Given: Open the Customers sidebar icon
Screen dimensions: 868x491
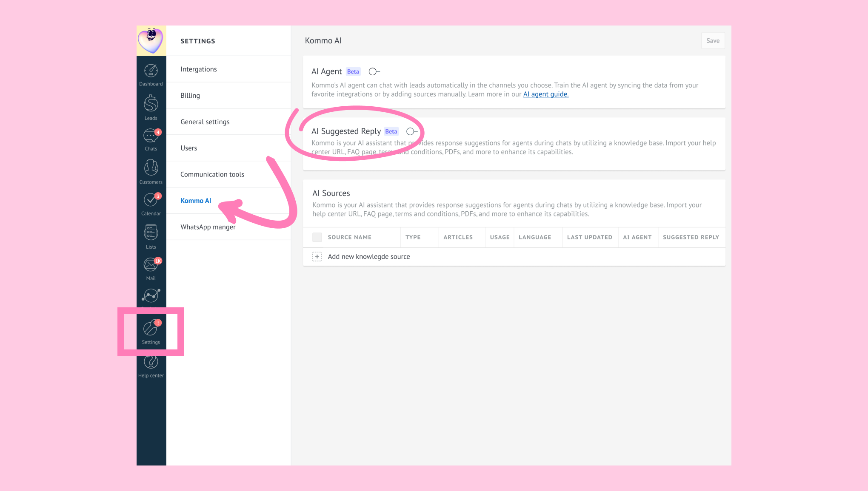Looking at the screenshot, I should (x=151, y=167).
